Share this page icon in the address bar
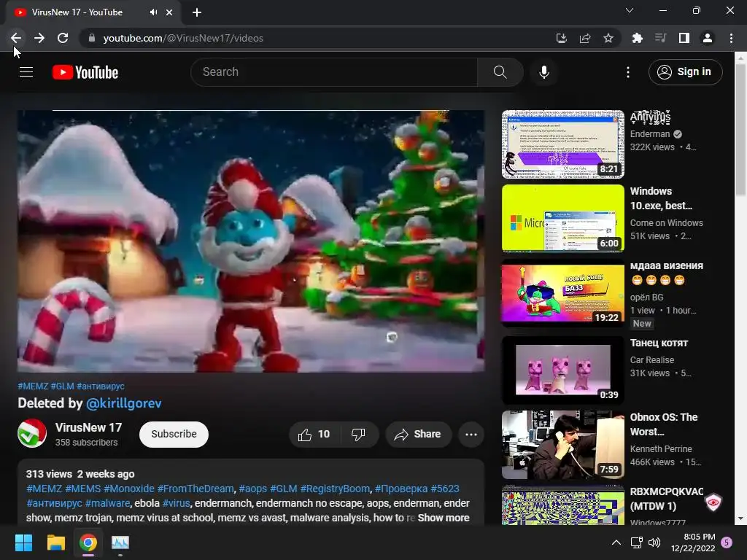This screenshot has height=560, width=747. (x=584, y=38)
